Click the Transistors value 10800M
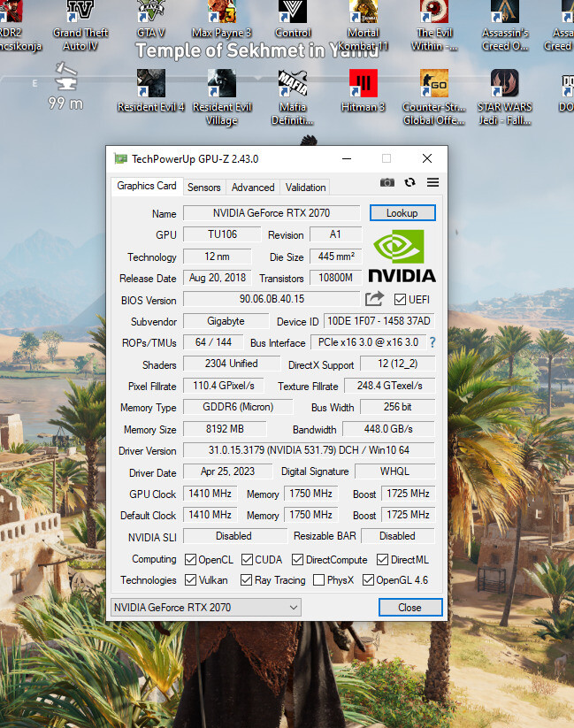The width and height of the screenshot is (574, 728). point(335,278)
